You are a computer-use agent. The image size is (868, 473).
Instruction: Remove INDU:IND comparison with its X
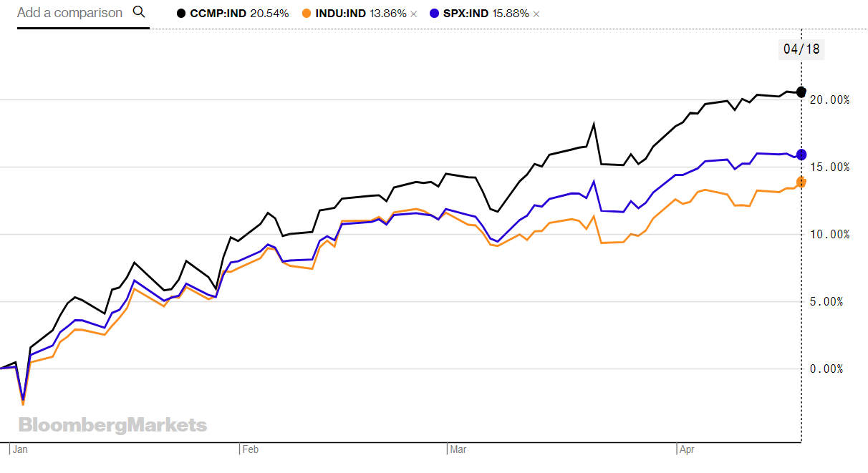pyautogui.click(x=413, y=14)
